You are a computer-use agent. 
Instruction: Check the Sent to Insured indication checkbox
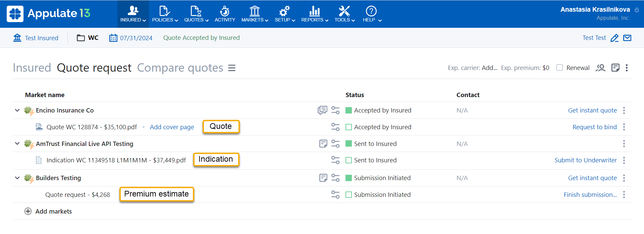[349, 160]
